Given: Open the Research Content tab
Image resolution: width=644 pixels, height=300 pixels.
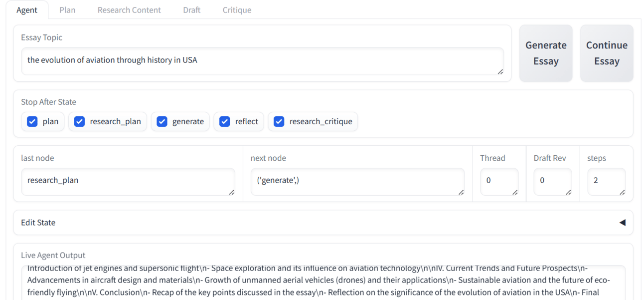Looking at the screenshot, I should pyautogui.click(x=129, y=10).
